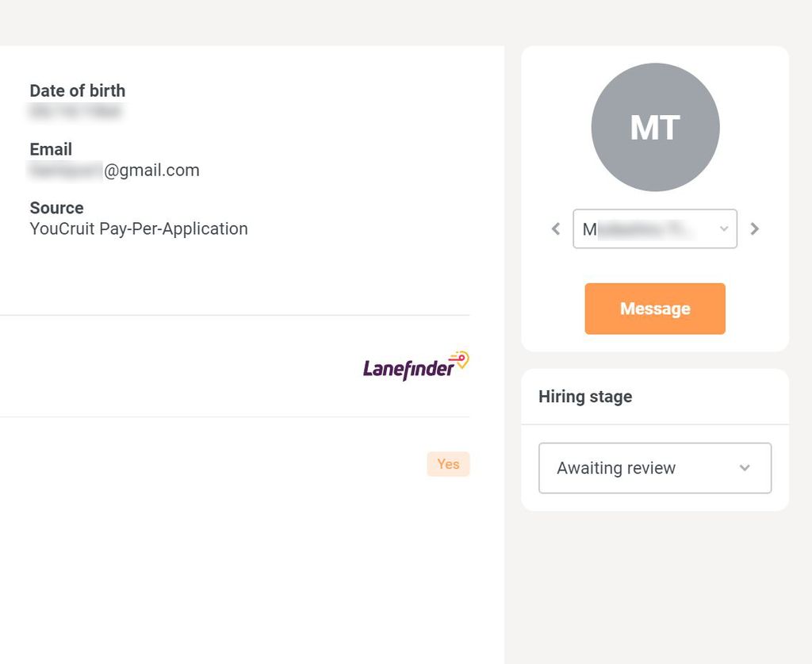Click the small chevron in the candidate name selector

(724, 228)
